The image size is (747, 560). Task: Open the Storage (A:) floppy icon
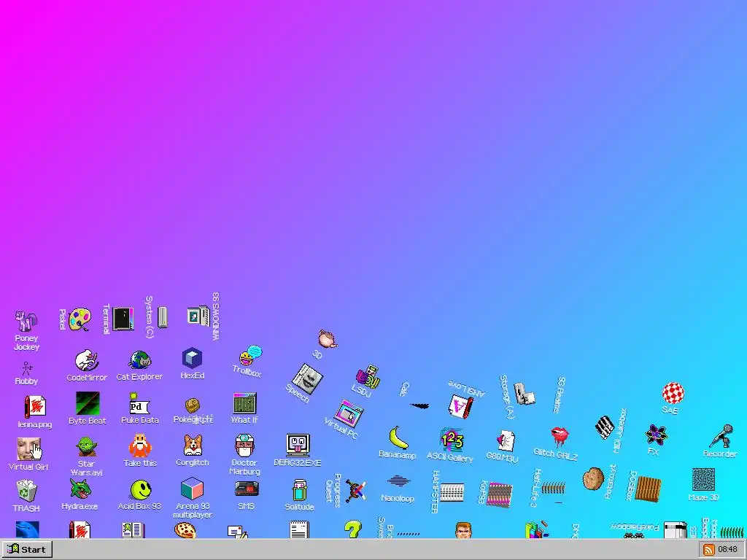pyautogui.click(x=524, y=394)
